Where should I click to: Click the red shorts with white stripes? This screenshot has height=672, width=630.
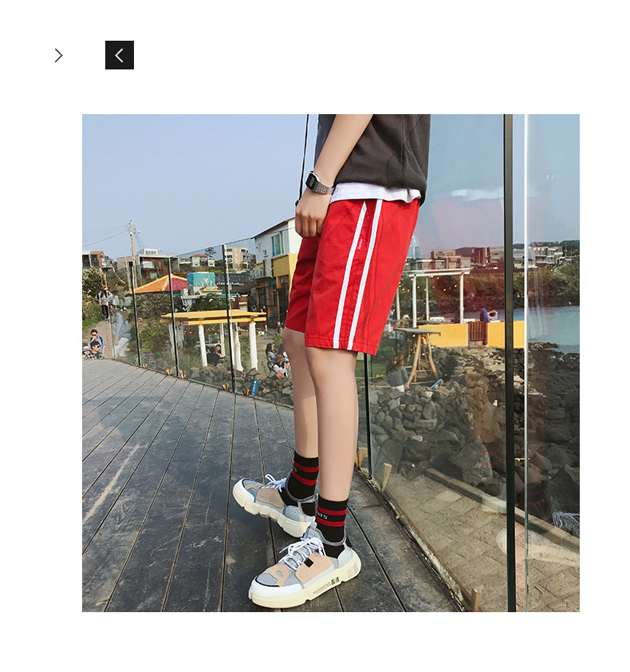pos(352,275)
